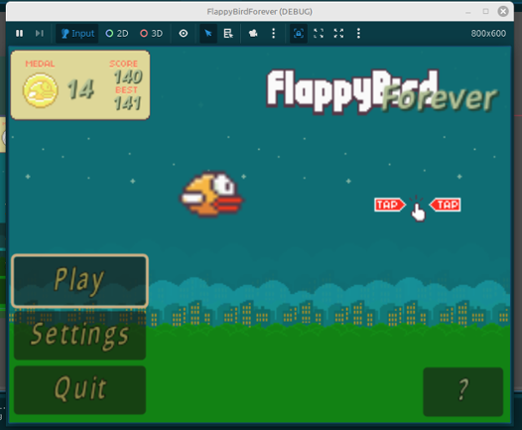Click the MEDAL label
Screen dimensions: 522x430
pos(40,64)
